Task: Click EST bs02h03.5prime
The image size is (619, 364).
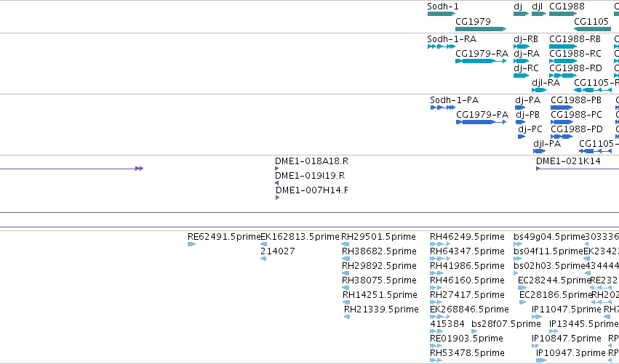Action: point(516,274)
